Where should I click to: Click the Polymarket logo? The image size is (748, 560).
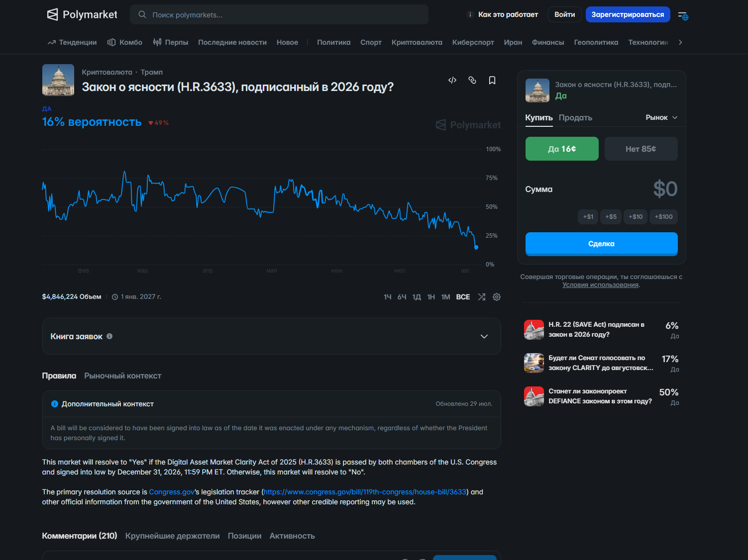click(x=82, y=14)
